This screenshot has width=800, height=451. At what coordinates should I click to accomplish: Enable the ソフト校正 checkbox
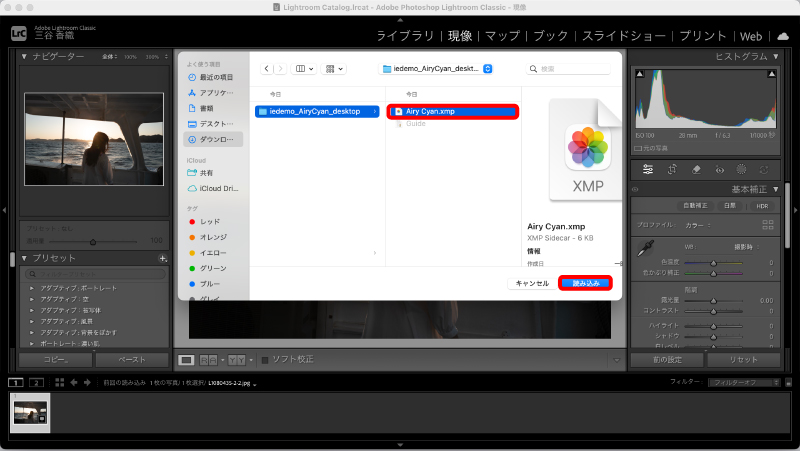265,359
